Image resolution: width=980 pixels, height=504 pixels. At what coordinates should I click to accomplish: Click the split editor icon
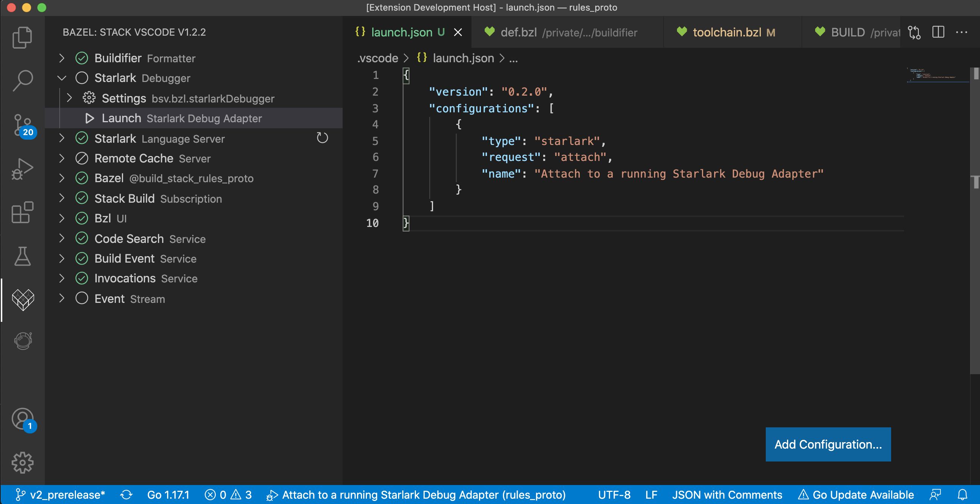tap(938, 32)
